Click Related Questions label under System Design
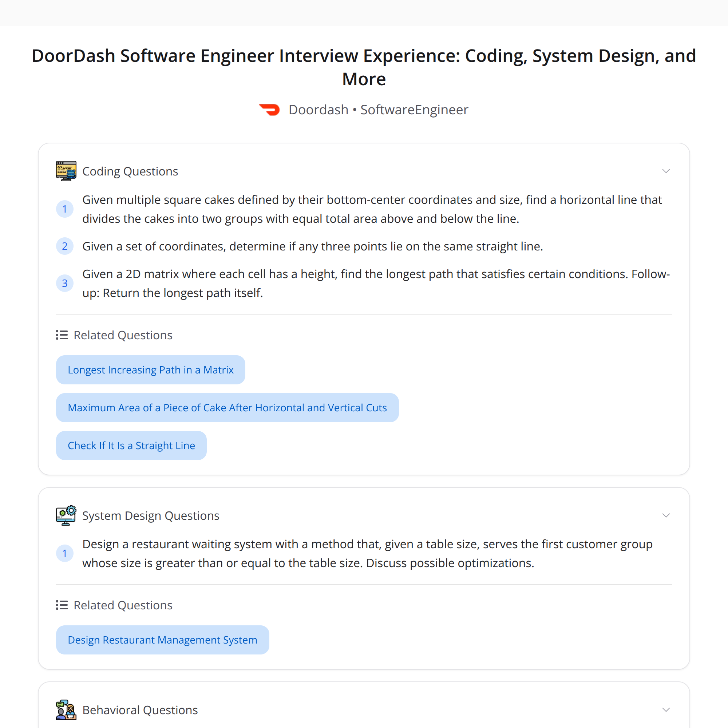Screen dimensions: 728x728 coord(123,605)
